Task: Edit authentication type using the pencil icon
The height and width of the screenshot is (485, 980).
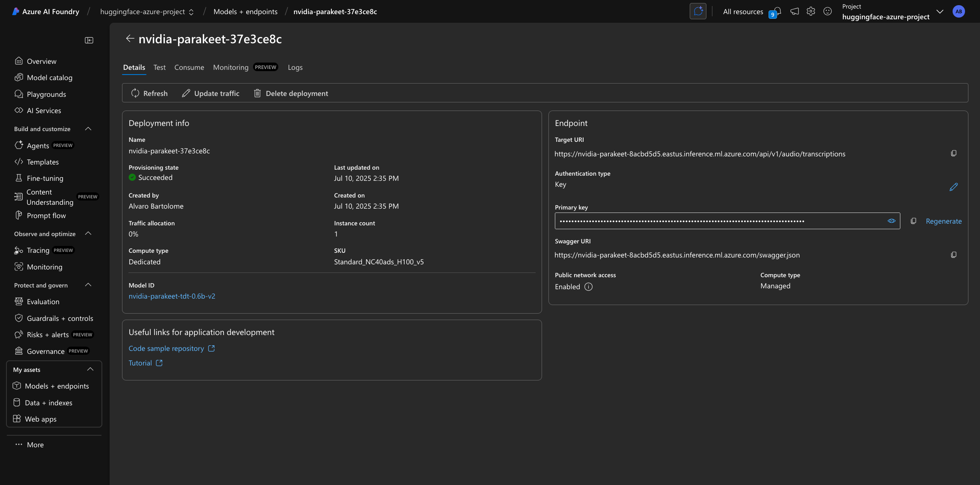Action: [954, 187]
